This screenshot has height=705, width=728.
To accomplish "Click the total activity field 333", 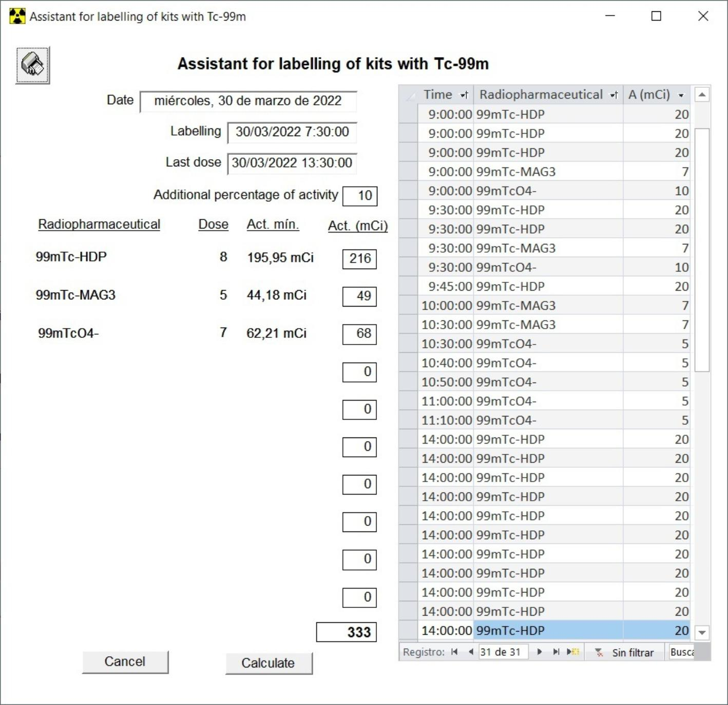I will coord(347,632).
